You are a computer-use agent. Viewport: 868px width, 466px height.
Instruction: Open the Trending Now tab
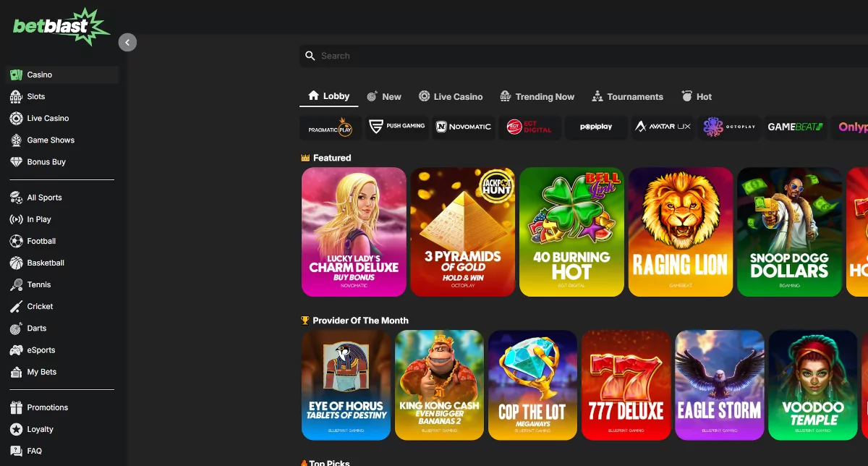pos(537,96)
